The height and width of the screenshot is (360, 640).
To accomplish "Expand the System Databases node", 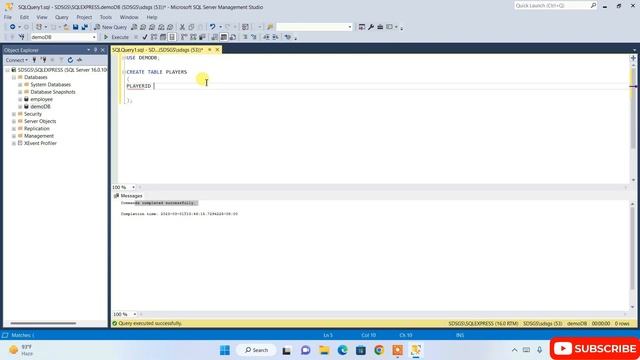I will (20, 84).
